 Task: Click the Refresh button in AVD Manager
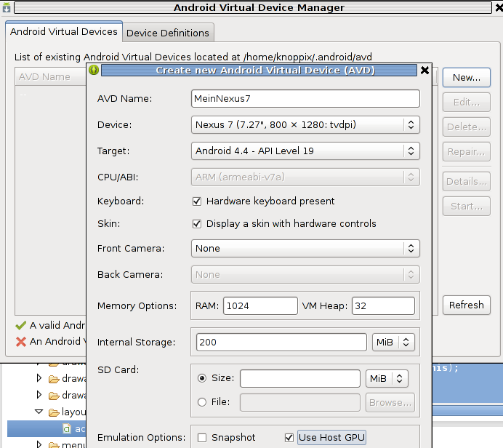[x=467, y=305]
